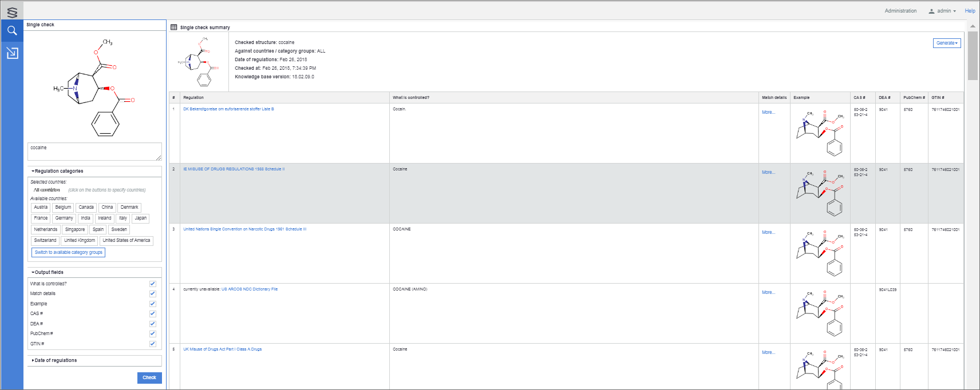Screen dimensions: 980x390
Task: Open the Help menu item
Action: pyautogui.click(x=970, y=11)
